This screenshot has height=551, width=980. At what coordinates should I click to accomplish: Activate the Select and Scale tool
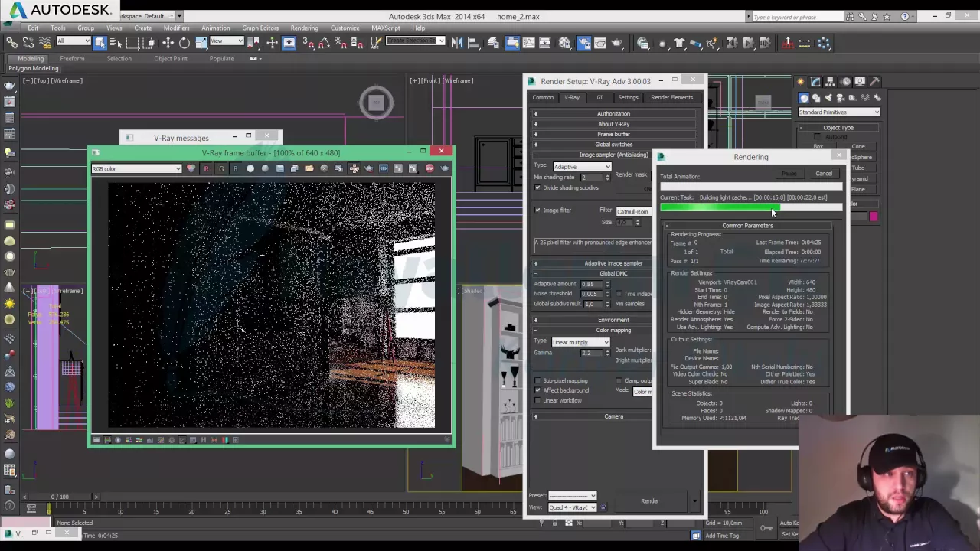click(201, 43)
